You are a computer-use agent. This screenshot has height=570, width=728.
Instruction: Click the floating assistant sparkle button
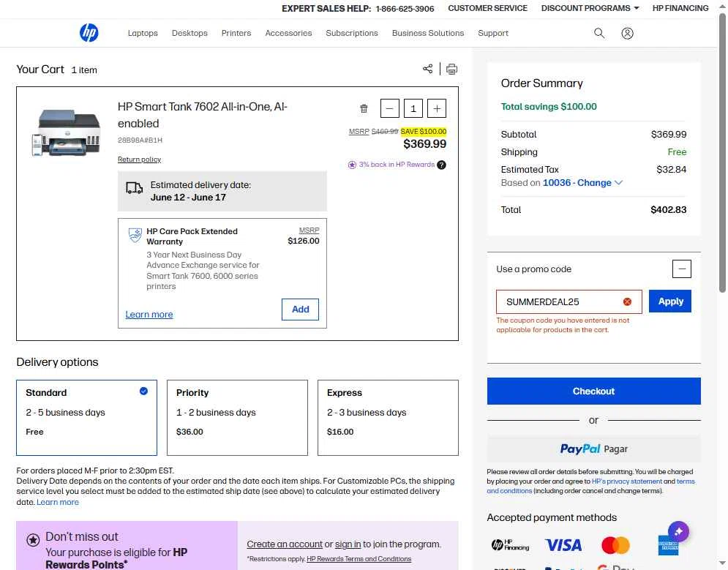coord(678,531)
